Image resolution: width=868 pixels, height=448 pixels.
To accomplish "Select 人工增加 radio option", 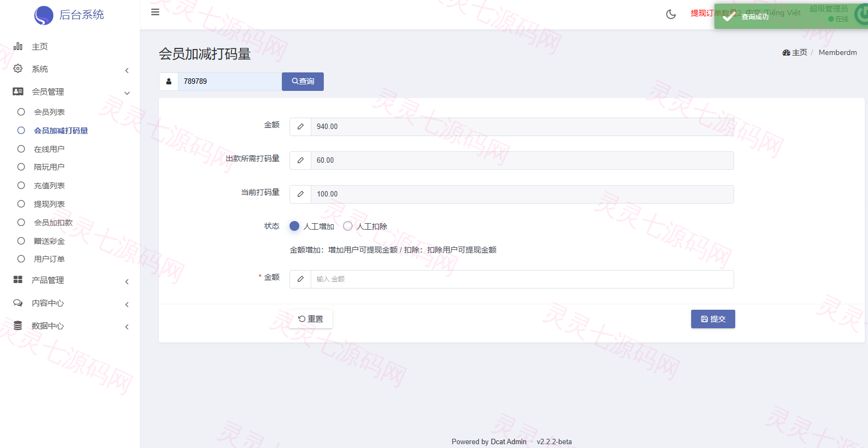I will [294, 226].
